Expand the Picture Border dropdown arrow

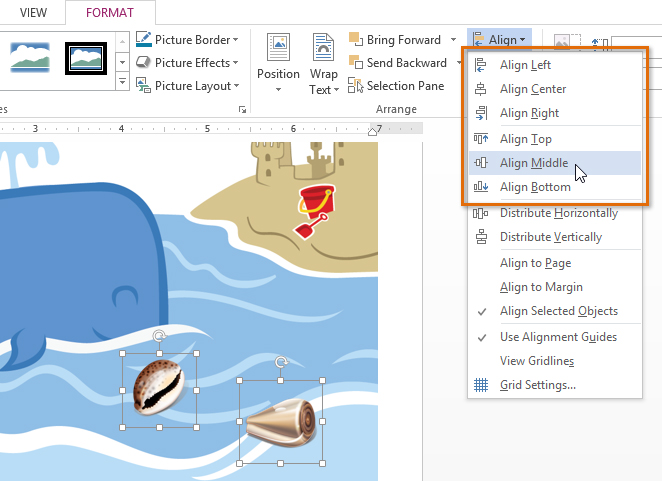point(236,40)
